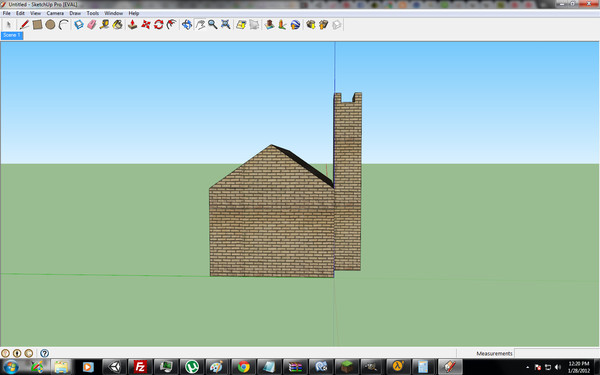The image size is (600, 375).
Task: Open the Help menu
Action: (x=134, y=13)
